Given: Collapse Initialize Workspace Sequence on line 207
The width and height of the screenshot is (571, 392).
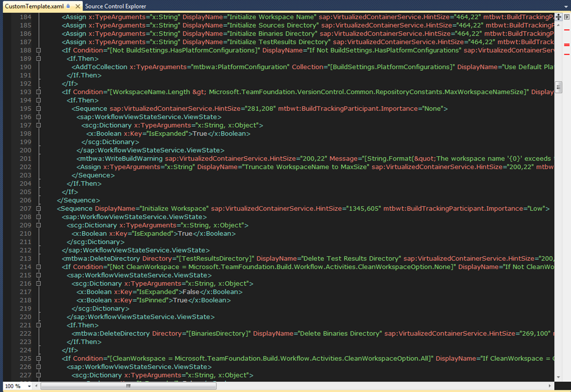Looking at the screenshot, I should pyautogui.click(x=38, y=209).
